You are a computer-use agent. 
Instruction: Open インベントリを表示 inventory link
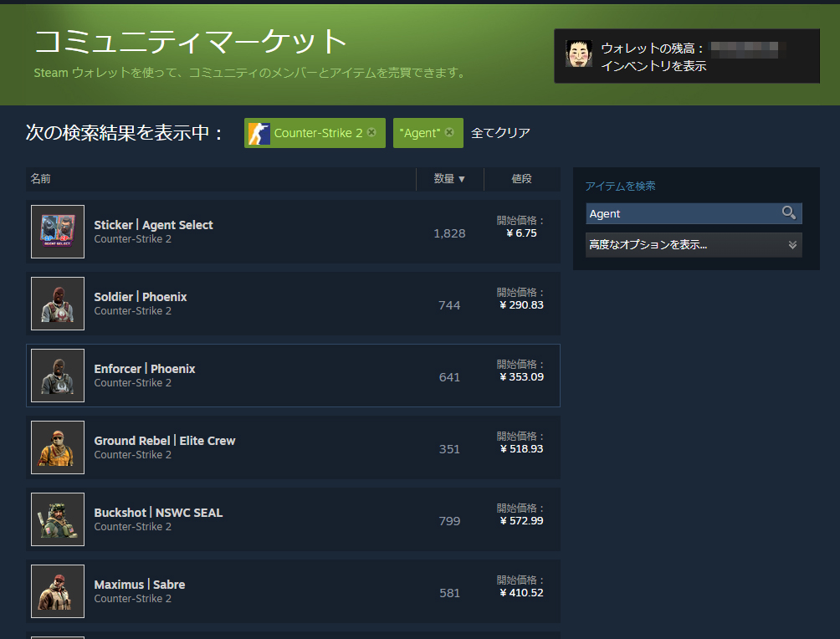[x=653, y=66]
